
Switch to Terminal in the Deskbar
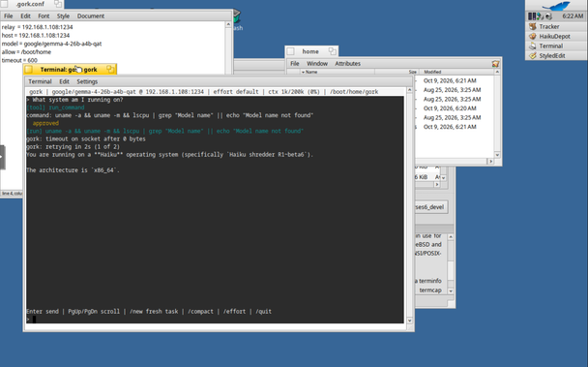(x=556, y=46)
